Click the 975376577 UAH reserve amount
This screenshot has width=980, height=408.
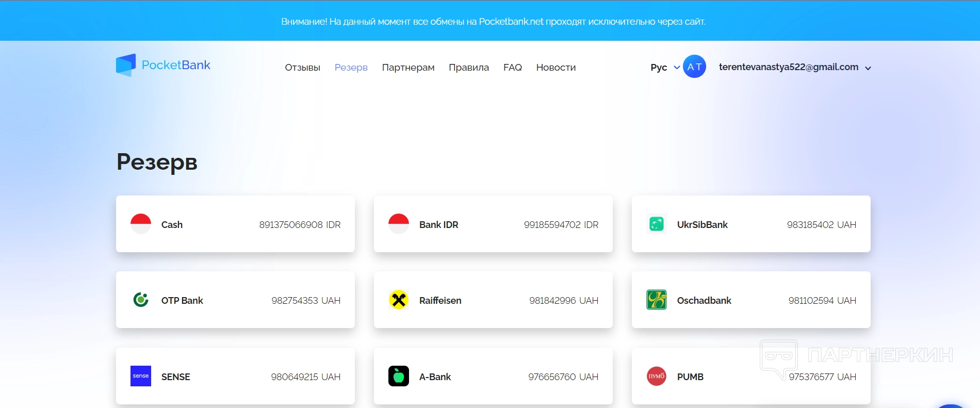click(822, 377)
